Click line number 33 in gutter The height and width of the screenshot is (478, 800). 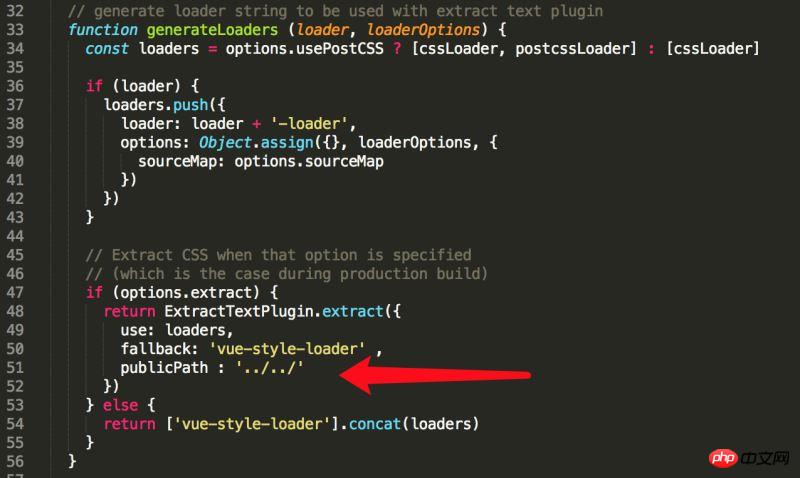point(15,30)
